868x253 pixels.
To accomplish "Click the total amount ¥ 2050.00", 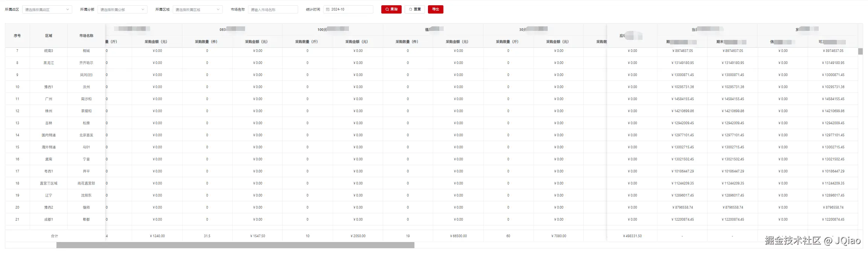I will (358, 236).
